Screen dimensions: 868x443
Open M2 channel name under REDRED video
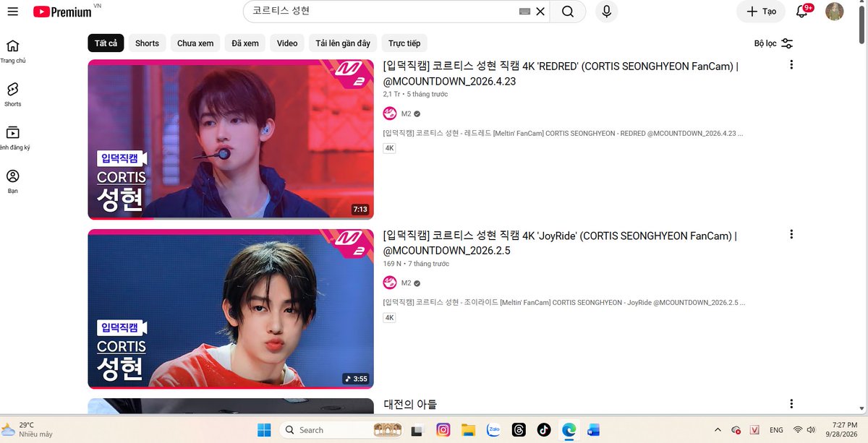point(406,114)
